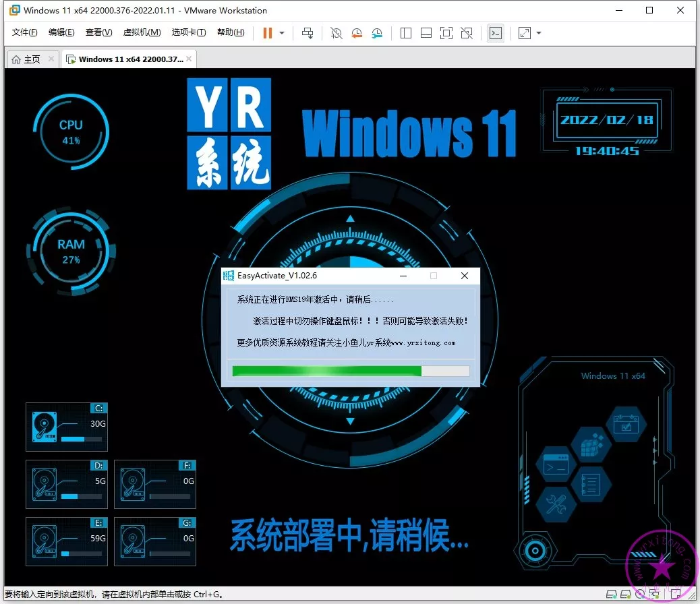Click the console view toolbar button
Screen dimensions: 700x604
click(x=496, y=33)
